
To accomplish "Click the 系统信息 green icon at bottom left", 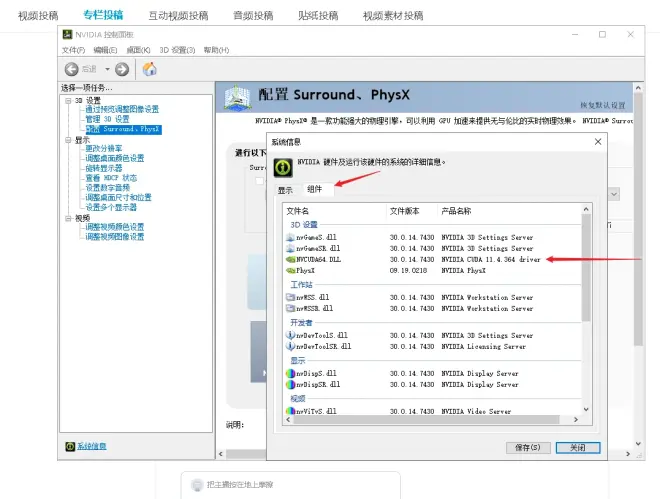I will [70, 446].
